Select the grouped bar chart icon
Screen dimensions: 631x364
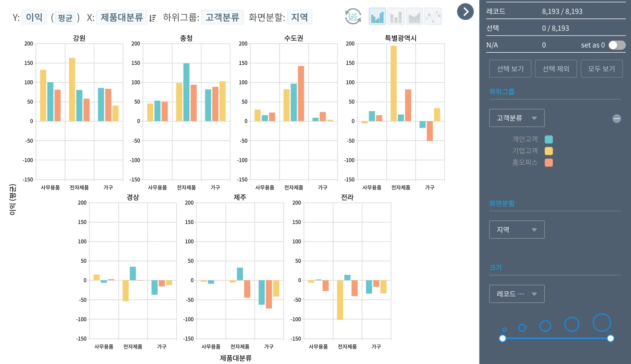tap(377, 16)
